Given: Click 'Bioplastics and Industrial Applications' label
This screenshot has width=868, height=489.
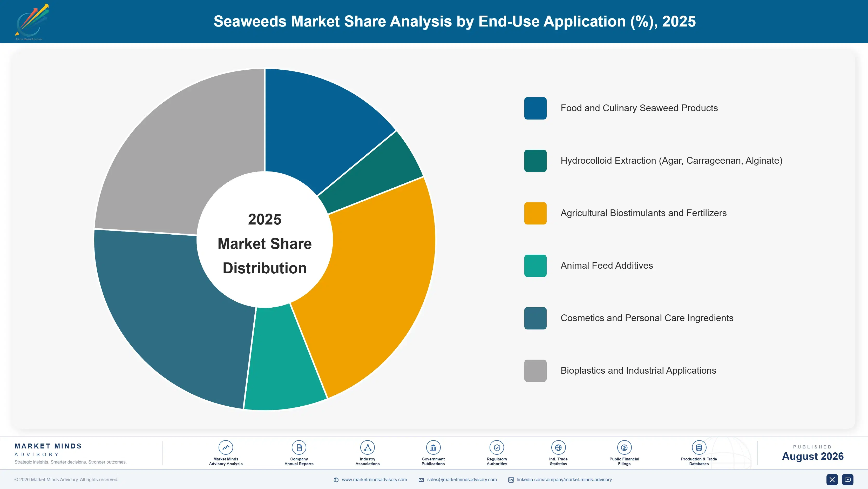Looking at the screenshot, I should tap(638, 371).
